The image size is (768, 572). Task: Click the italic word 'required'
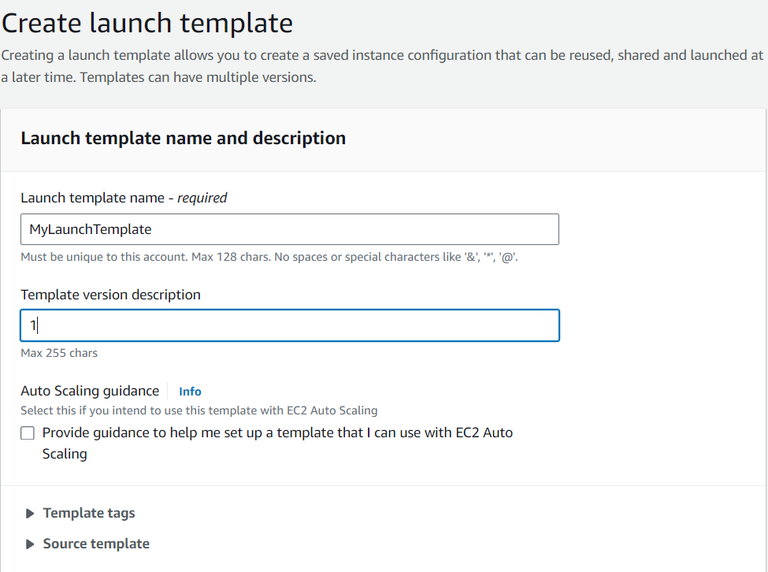coord(202,198)
